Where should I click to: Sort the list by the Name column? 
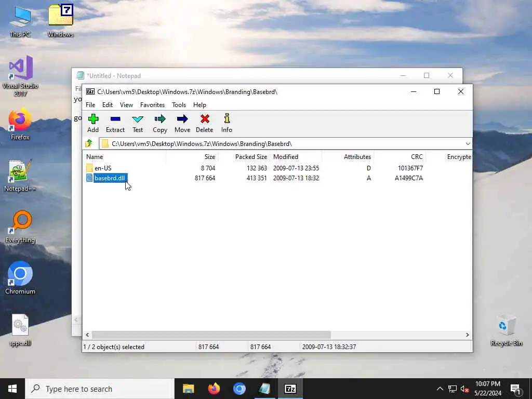coord(124,157)
